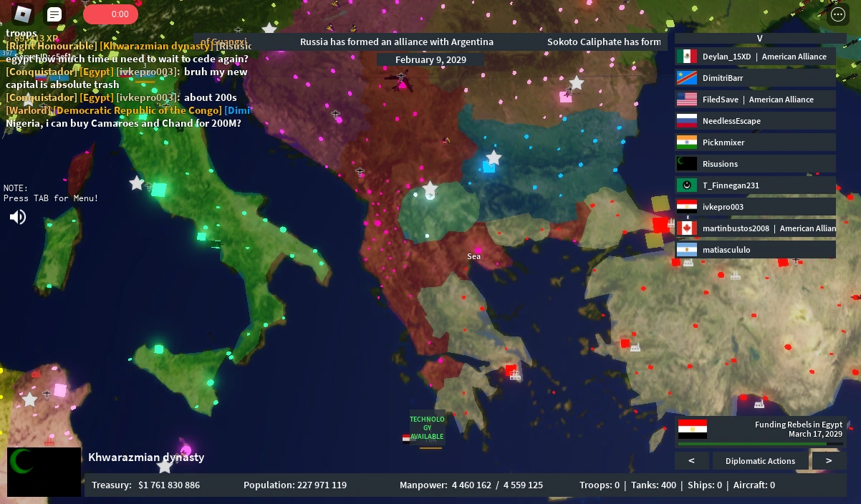Open the Technology Available notification
The width and height of the screenshot is (861, 504).
[x=428, y=428]
